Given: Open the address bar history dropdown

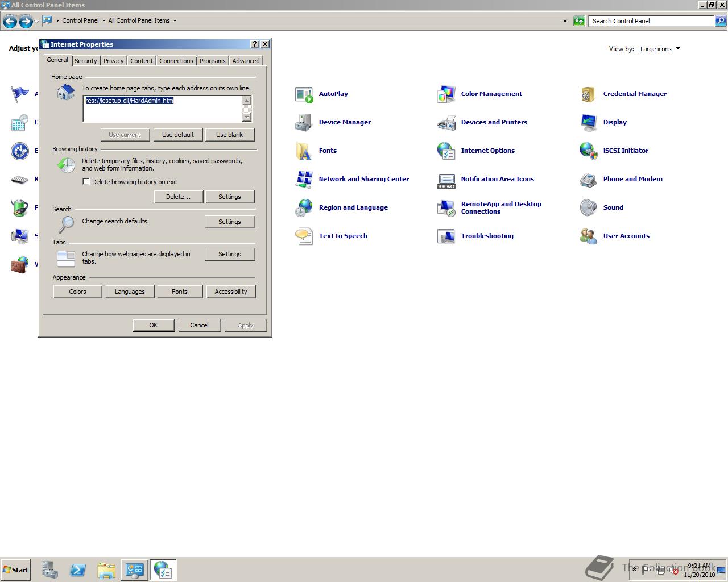Looking at the screenshot, I should (565, 21).
